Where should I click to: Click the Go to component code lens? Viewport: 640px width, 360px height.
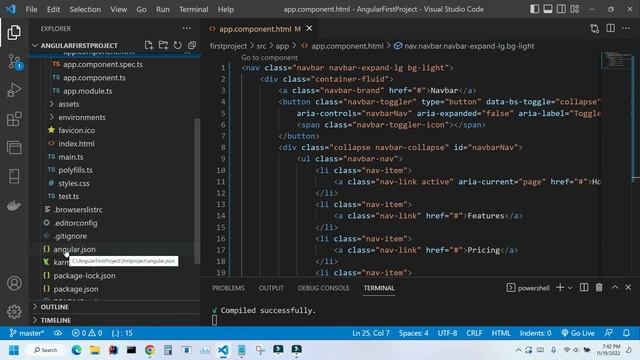click(269, 58)
